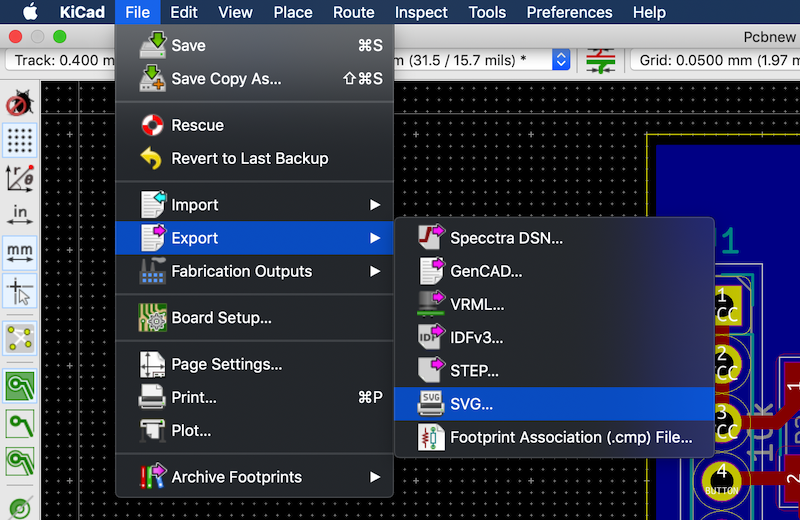Click the Print printer icon
Screen dimensions: 800x520
point(152,397)
